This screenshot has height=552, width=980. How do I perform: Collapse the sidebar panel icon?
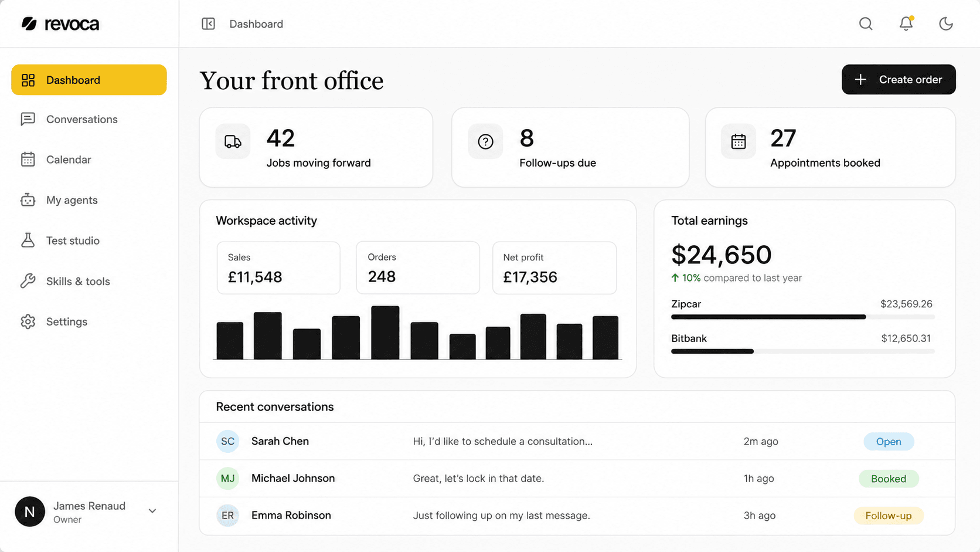click(x=208, y=23)
